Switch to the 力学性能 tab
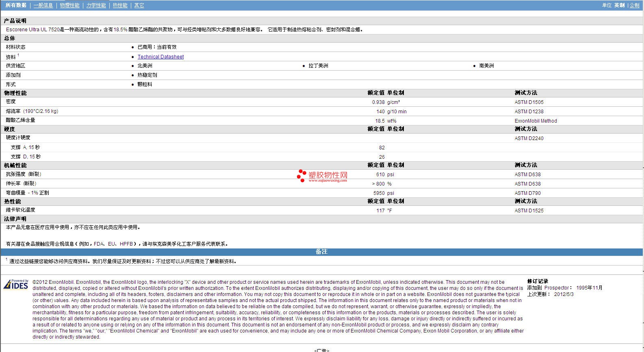644x352 pixels. (x=96, y=5)
